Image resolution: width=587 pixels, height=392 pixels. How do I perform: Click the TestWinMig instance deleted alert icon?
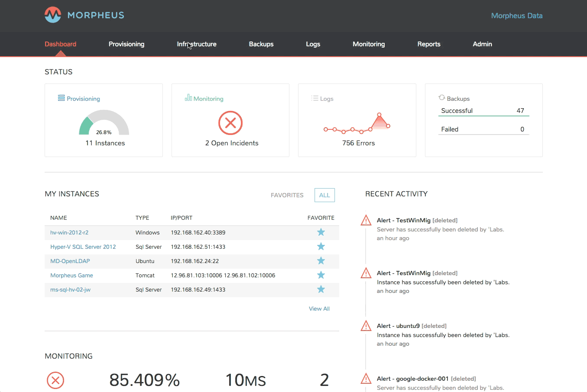(366, 273)
